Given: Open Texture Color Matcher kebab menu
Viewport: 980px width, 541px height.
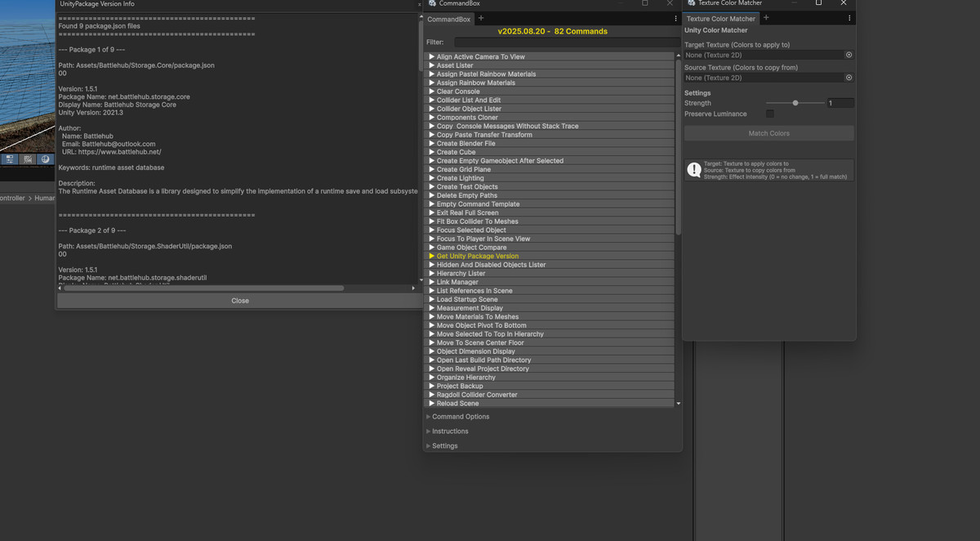Looking at the screenshot, I should point(849,18).
